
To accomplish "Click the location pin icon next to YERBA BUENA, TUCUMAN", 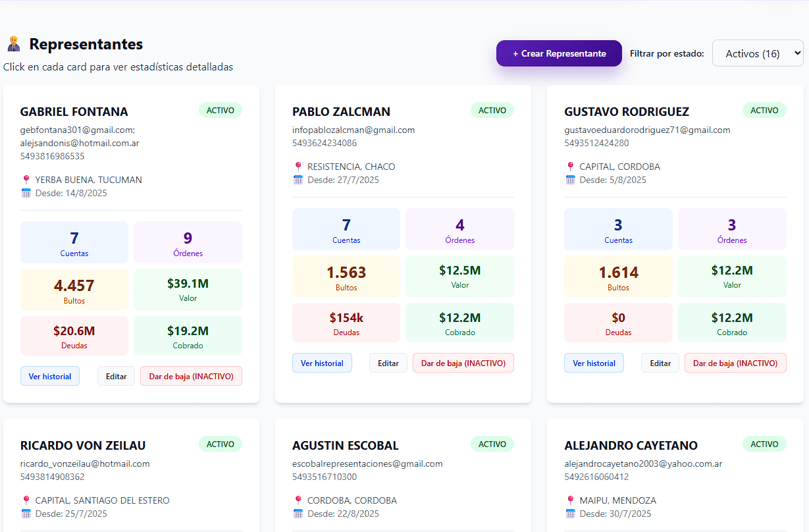I will 26,180.
